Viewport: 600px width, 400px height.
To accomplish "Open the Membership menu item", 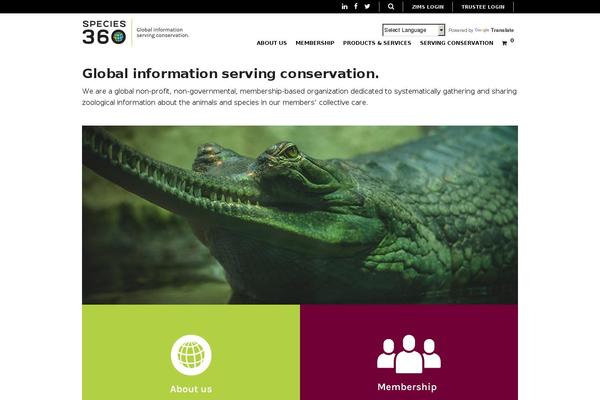I will pos(315,43).
